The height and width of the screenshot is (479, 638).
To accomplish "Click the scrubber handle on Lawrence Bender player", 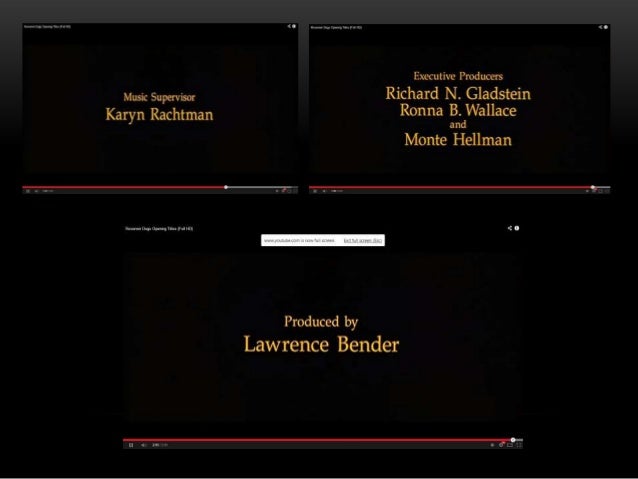I will 513,440.
